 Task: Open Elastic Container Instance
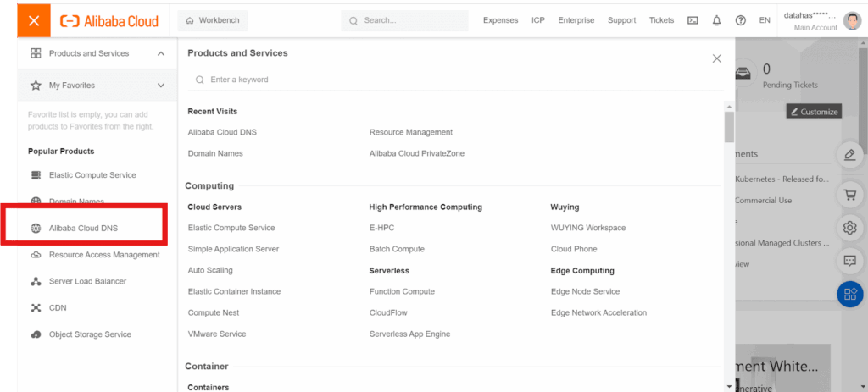point(234,291)
